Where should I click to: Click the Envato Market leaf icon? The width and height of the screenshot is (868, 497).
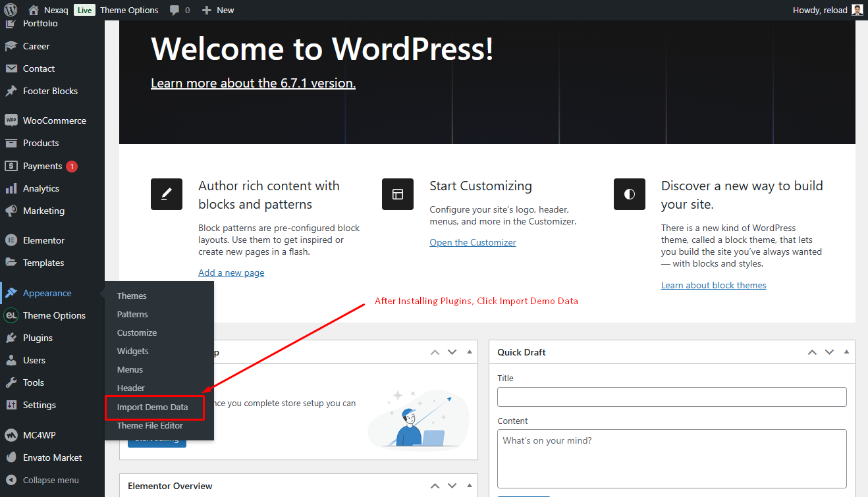point(11,458)
